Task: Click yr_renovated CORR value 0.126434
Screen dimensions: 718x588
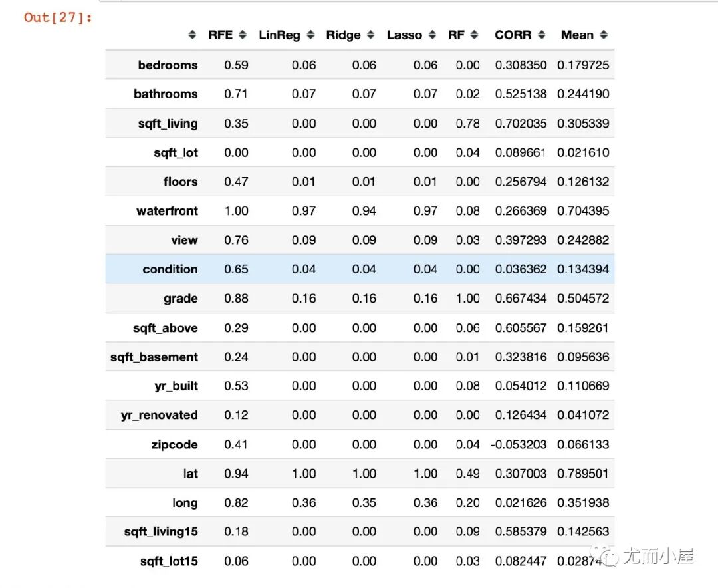Action: (521, 415)
